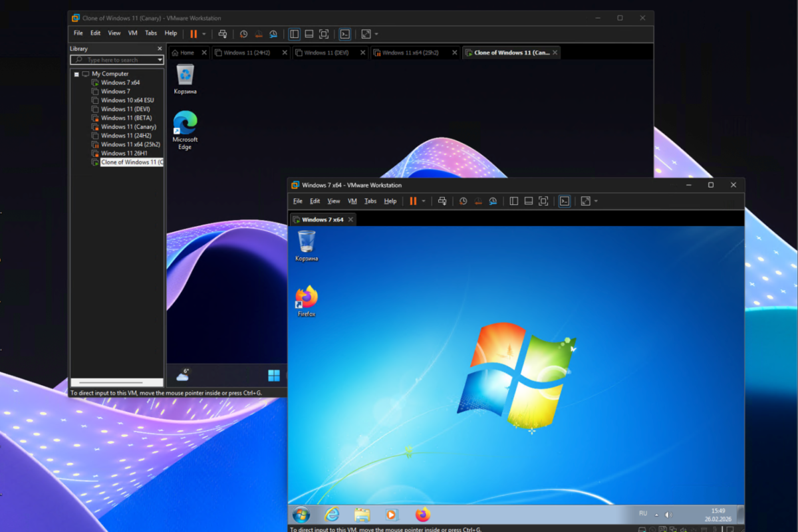Send Ctrl+Alt+Del to the guest
This screenshot has width=798, height=532.
tap(442, 200)
